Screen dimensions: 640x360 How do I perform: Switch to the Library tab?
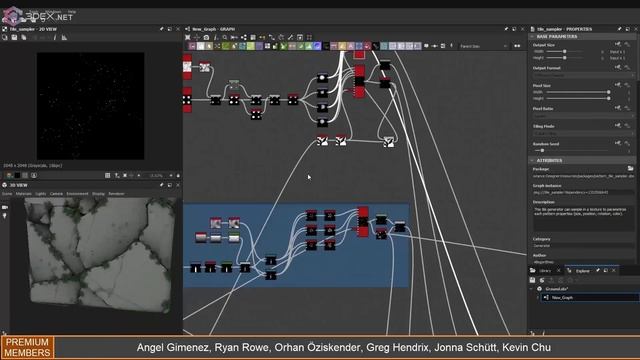click(x=545, y=271)
